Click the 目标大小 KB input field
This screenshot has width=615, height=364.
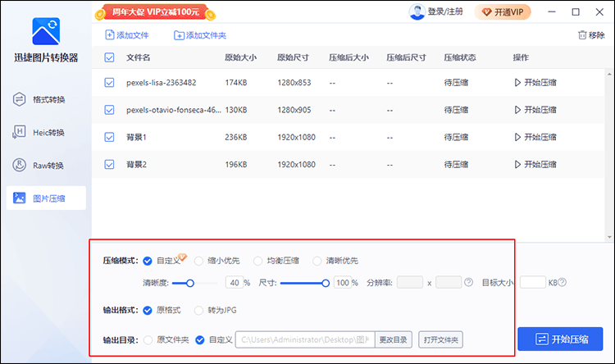pyautogui.click(x=532, y=283)
